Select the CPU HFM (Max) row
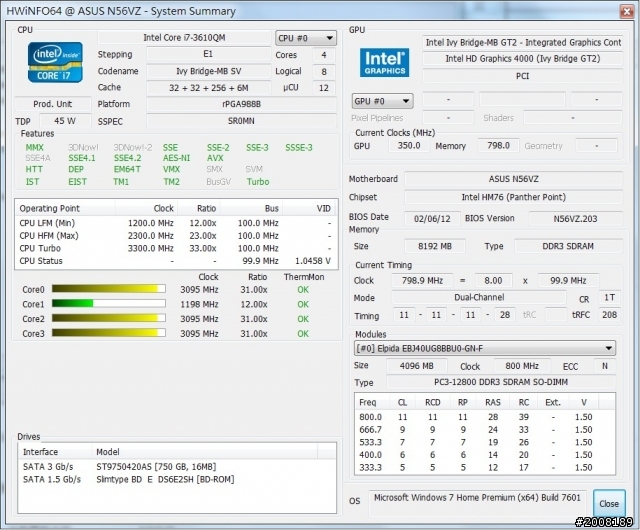Screen dimensions: 640x530 click(x=176, y=236)
